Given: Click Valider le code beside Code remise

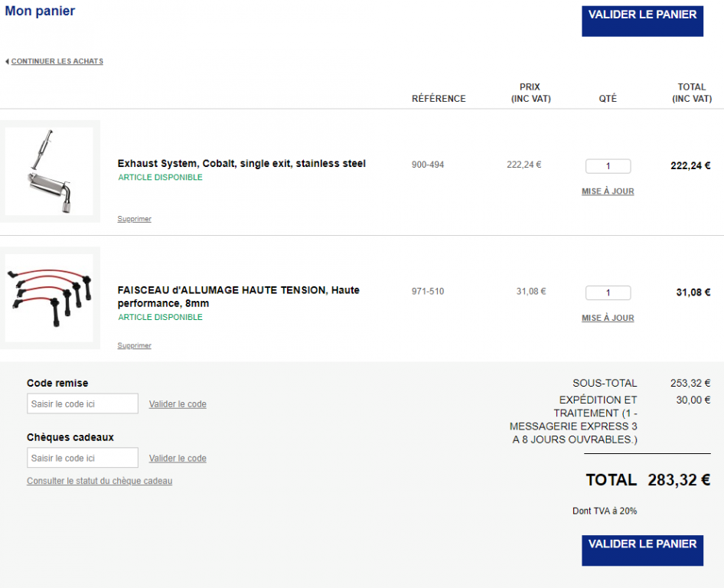Looking at the screenshot, I should tap(178, 404).
